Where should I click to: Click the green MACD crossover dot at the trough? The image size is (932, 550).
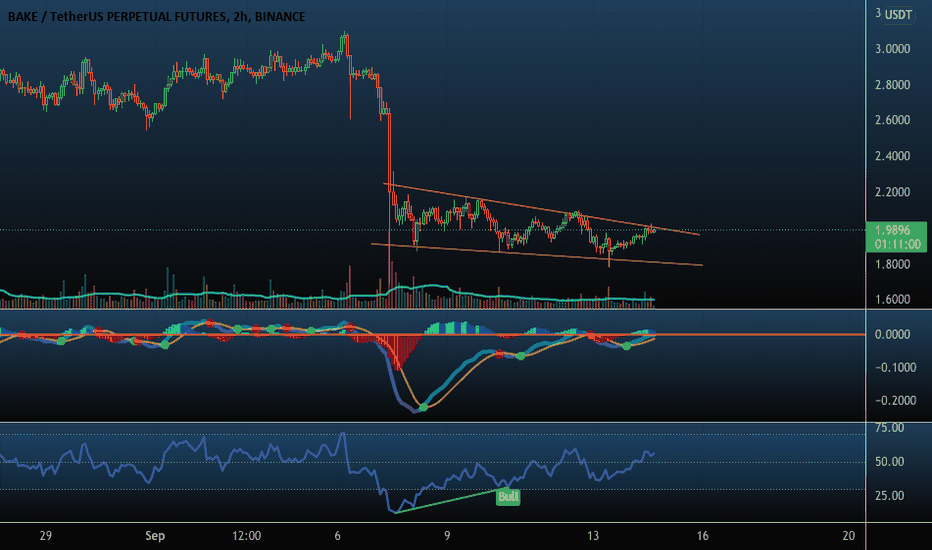[424, 407]
